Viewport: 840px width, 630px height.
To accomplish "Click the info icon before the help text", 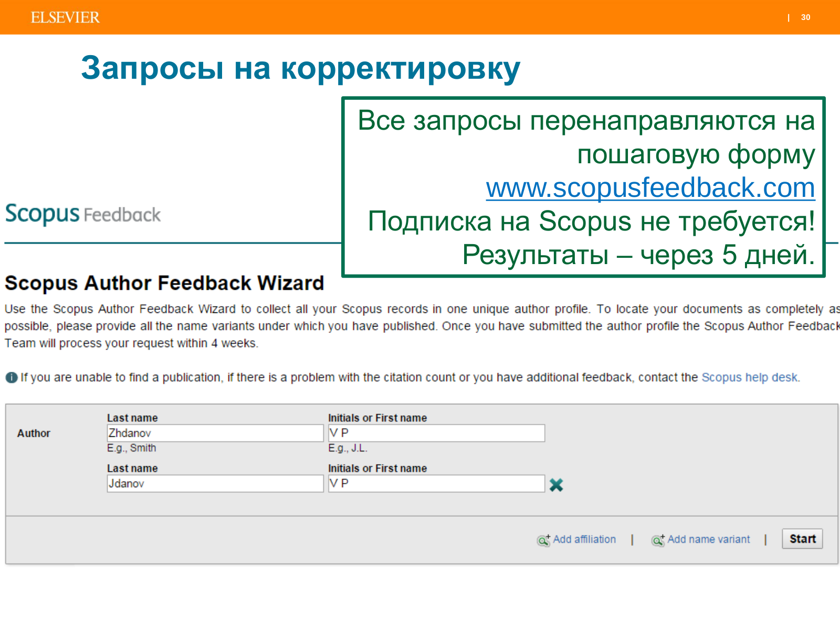I will [11, 377].
